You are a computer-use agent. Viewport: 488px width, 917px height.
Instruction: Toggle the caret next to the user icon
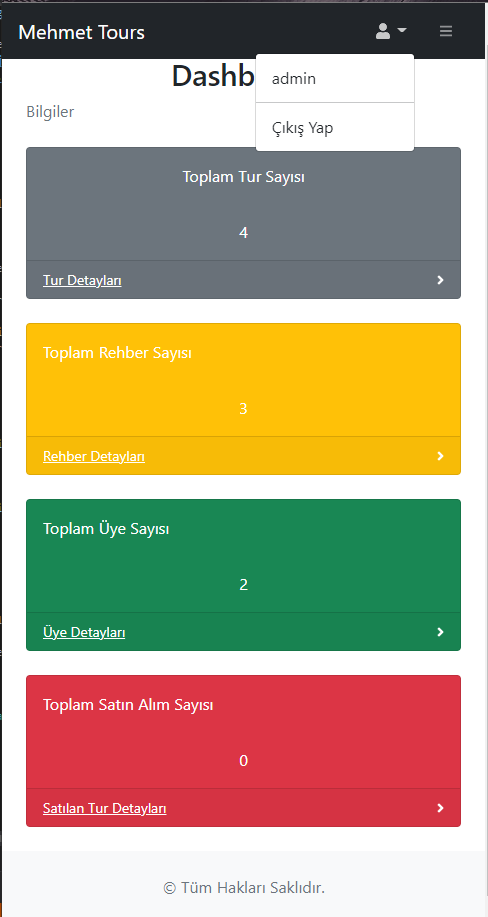(x=401, y=30)
